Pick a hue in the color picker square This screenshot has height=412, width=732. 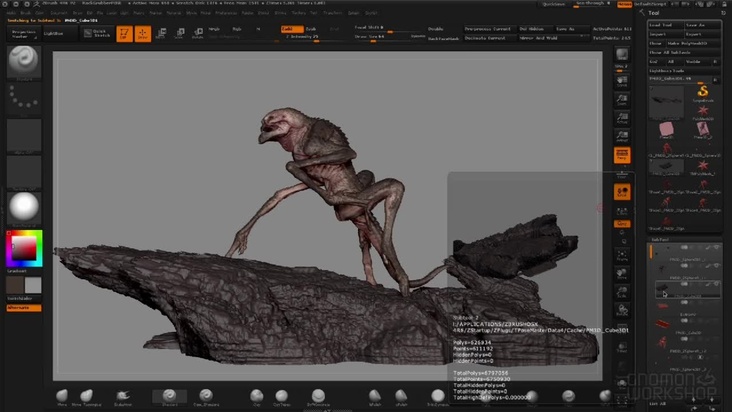pyautogui.click(x=22, y=248)
